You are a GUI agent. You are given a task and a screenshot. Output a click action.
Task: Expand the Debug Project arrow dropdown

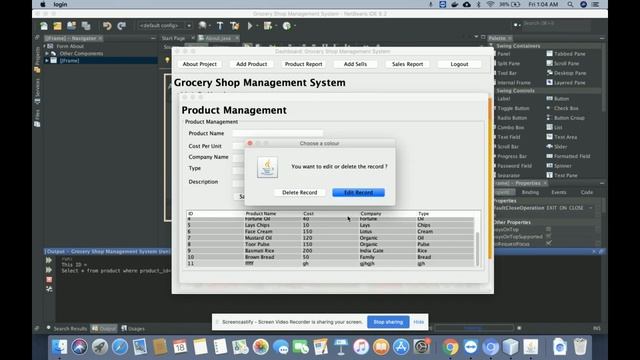click(x=276, y=26)
